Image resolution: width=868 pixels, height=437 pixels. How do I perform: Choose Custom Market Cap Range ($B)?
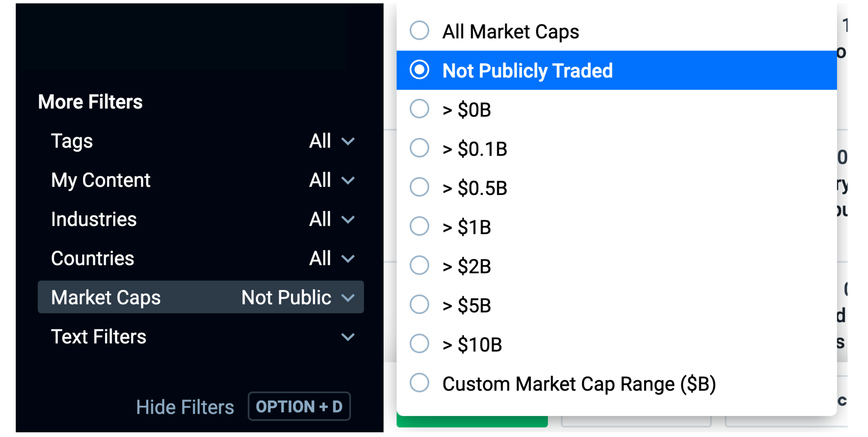pos(419,383)
